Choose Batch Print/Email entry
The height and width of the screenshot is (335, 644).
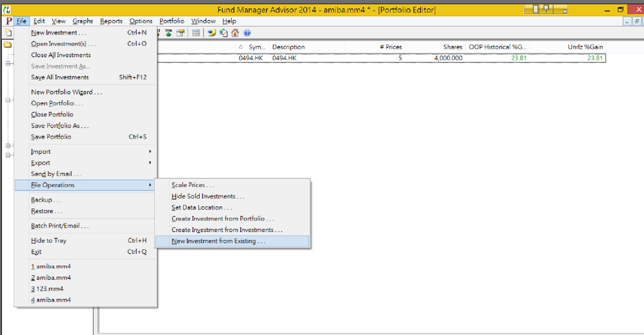pyautogui.click(x=85, y=226)
